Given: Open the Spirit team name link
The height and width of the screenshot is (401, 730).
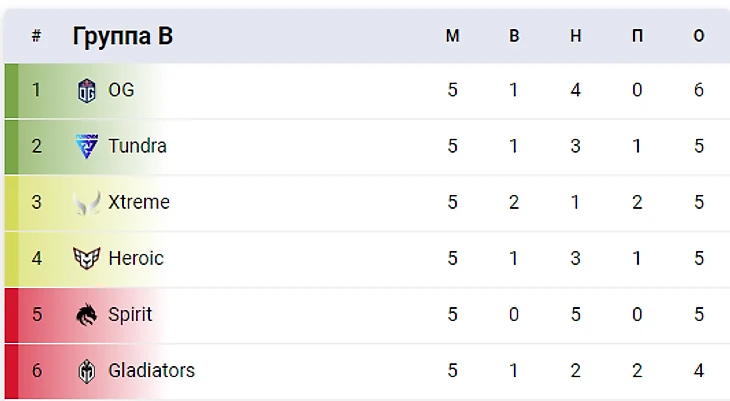Looking at the screenshot, I should (x=130, y=315).
